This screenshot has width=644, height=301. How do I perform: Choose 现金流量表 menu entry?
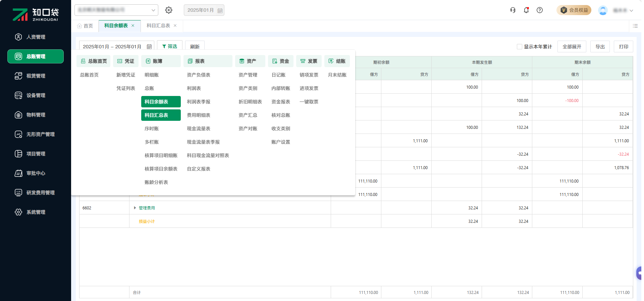click(x=199, y=129)
